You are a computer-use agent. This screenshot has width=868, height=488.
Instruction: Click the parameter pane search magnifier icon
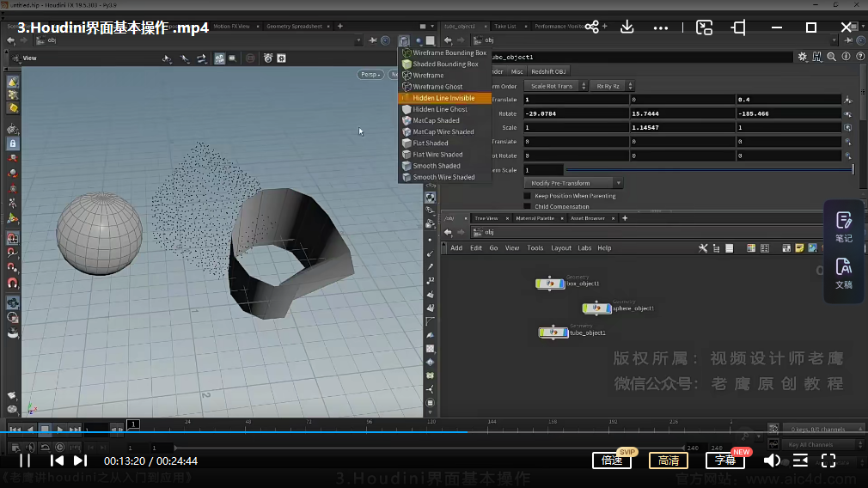(x=831, y=57)
